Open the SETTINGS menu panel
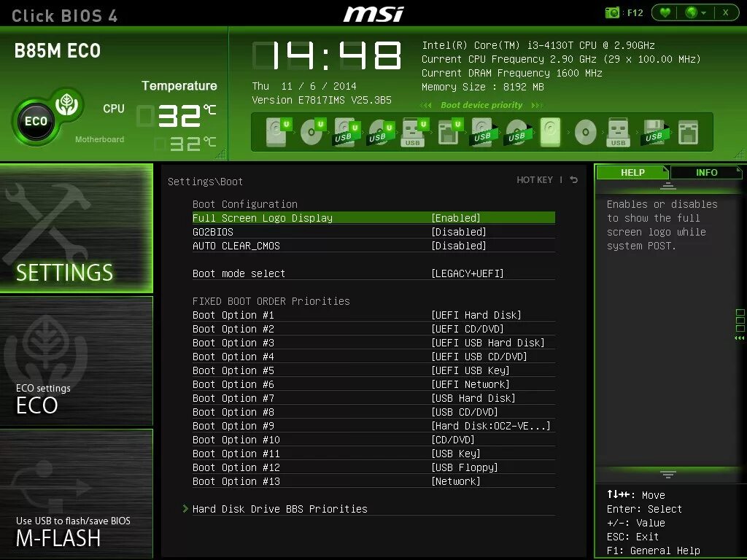 [x=76, y=228]
